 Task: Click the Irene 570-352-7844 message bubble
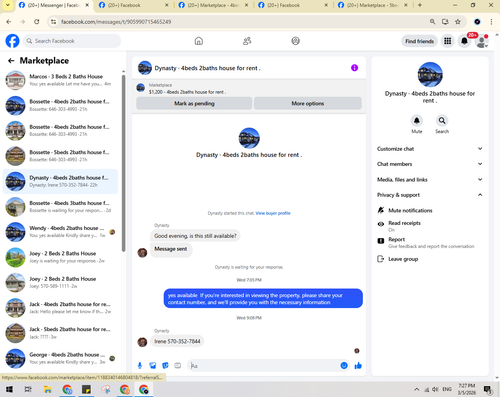[x=177, y=341]
